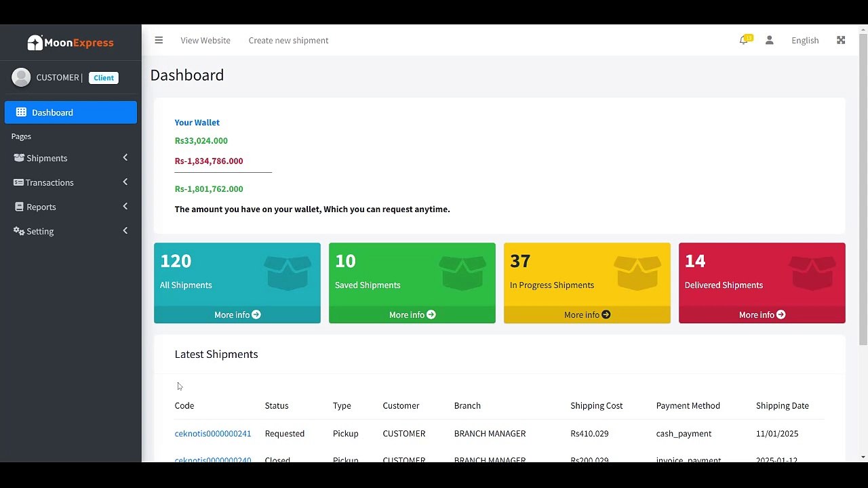
Task: Select Dashboard in the sidebar
Action: (71, 113)
